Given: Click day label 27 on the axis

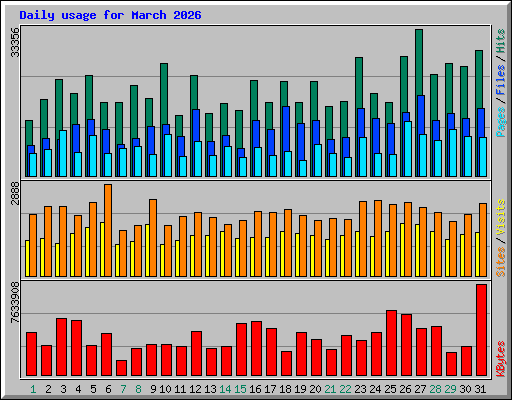Looking at the screenshot, I should pos(420,389).
